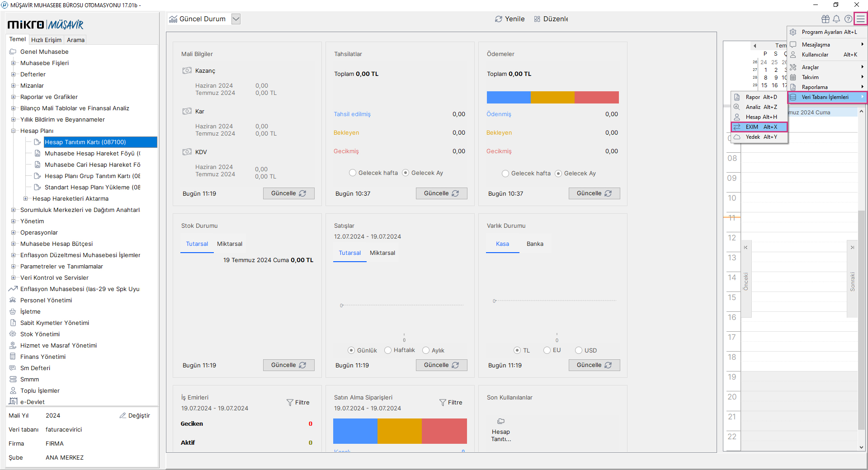This screenshot has height=470, width=868.
Task: Click the Hizmet ve Masraf Yönetimi icon
Action: tap(13, 345)
